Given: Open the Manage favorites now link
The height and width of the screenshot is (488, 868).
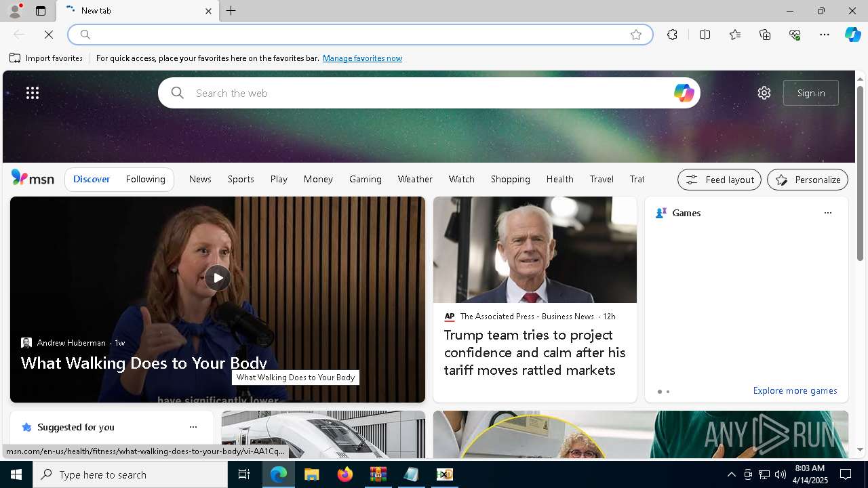Looking at the screenshot, I should (x=362, y=58).
